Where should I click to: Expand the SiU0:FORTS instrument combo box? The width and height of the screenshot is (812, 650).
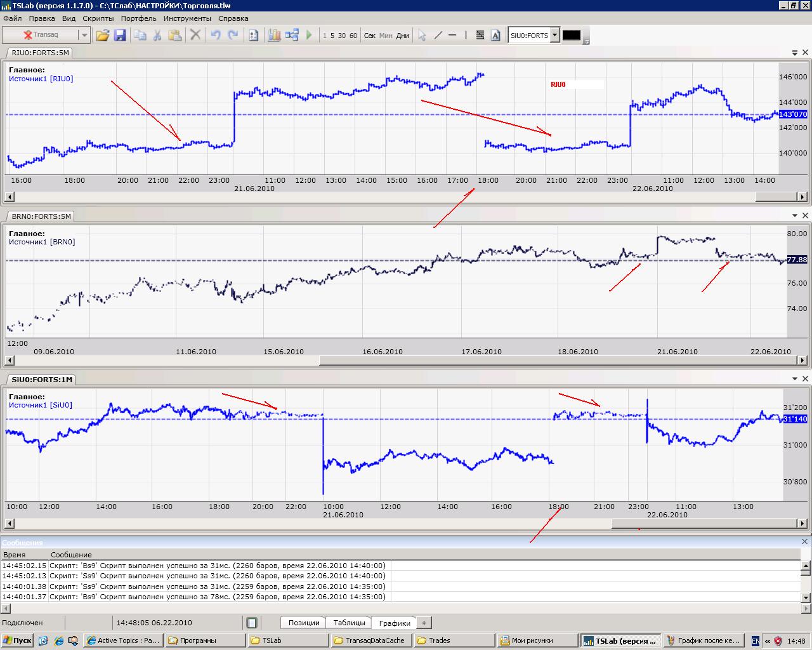[x=555, y=36]
